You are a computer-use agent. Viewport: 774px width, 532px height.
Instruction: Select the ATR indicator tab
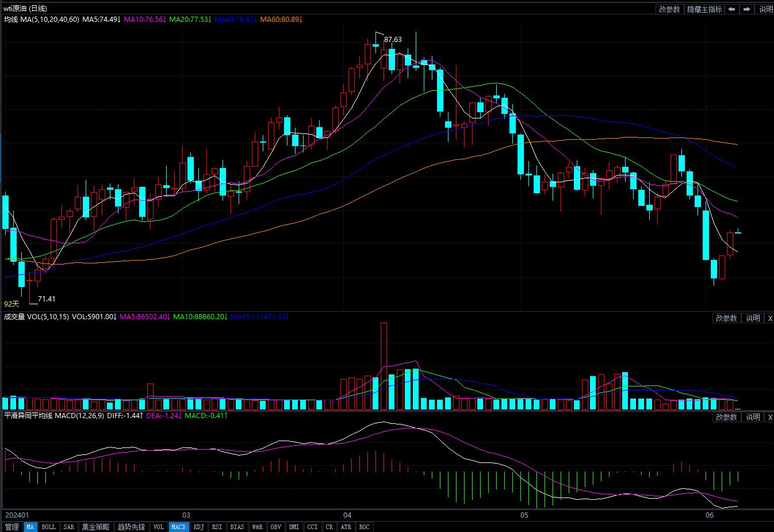(346, 527)
